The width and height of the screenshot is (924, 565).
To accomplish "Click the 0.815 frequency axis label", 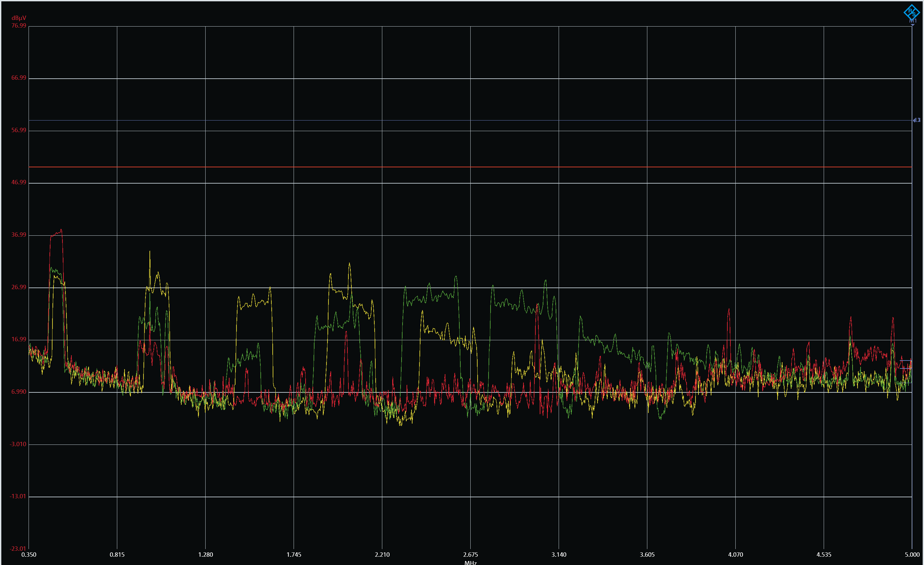I will (x=117, y=554).
